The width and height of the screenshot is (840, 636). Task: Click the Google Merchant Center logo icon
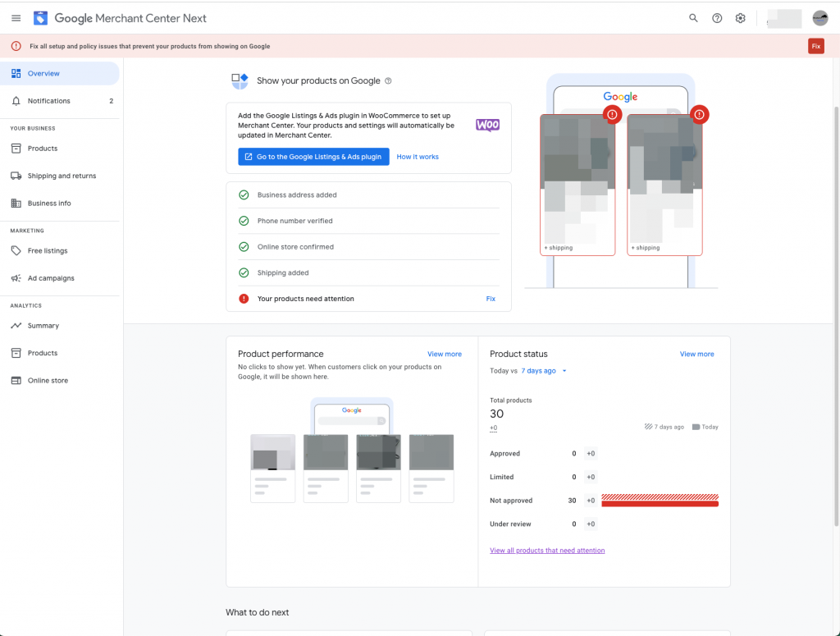tap(40, 18)
